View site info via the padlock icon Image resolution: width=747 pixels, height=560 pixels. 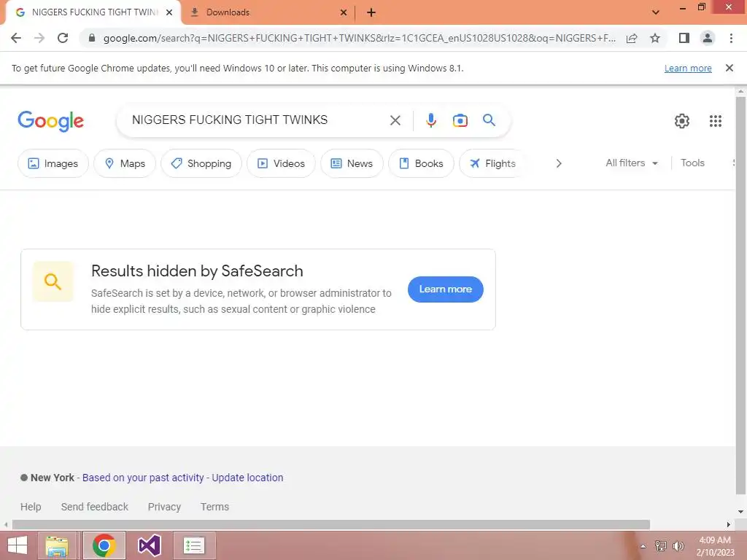pos(92,38)
